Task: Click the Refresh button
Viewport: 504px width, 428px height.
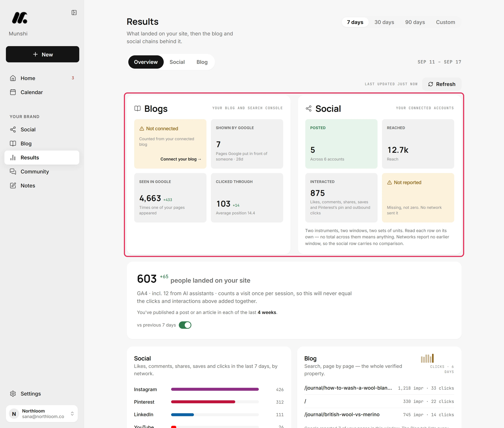Action: 442,84
